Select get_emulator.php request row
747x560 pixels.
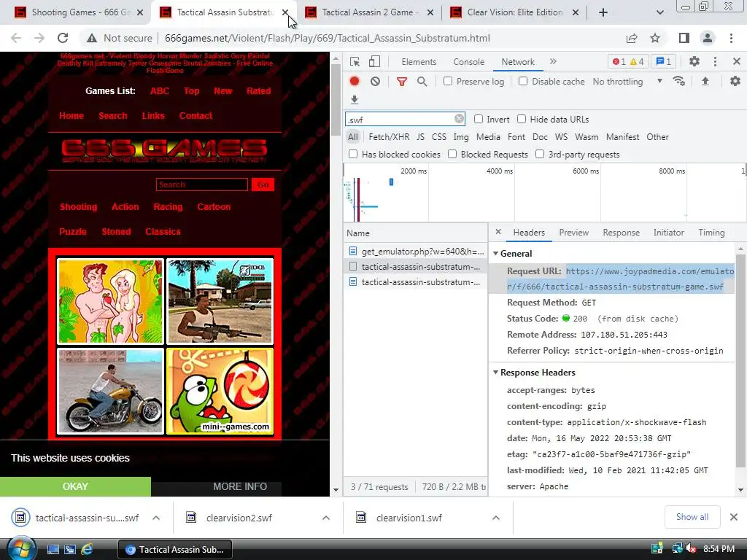point(415,251)
